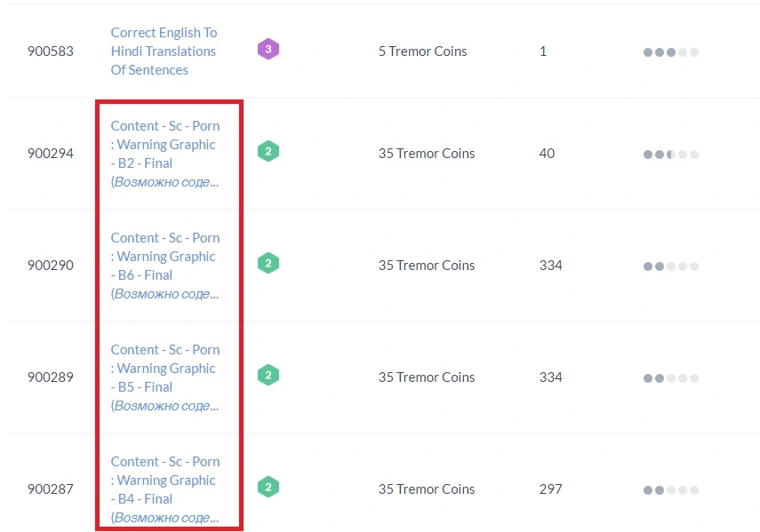Click level 2 badge for job 900289
Screen dimensions: 760x532
point(268,375)
